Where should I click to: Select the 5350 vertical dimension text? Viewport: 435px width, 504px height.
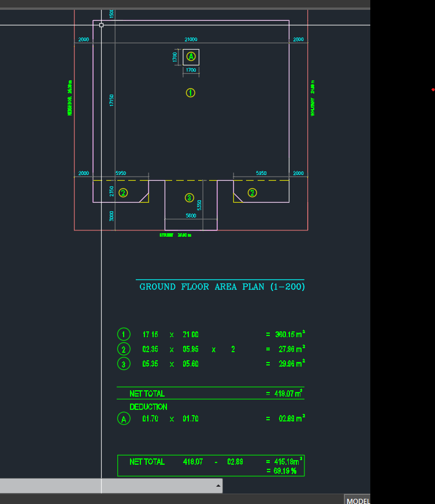(199, 205)
